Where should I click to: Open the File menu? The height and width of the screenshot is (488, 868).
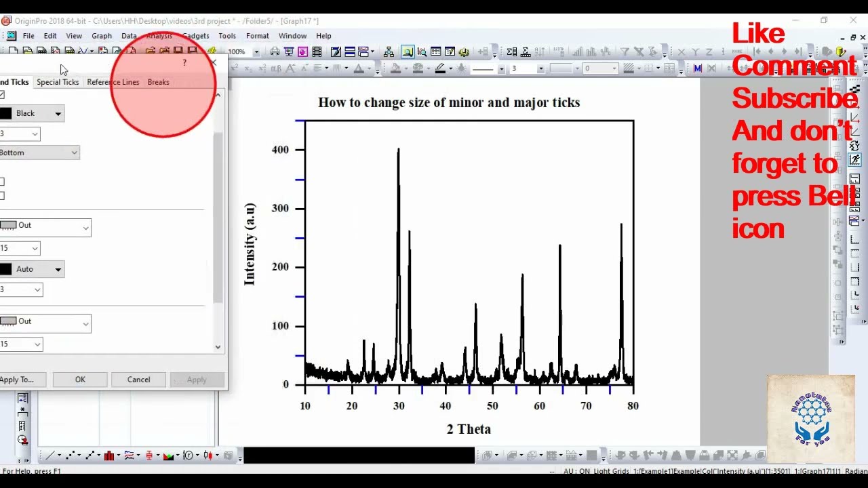[x=28, y=36]
